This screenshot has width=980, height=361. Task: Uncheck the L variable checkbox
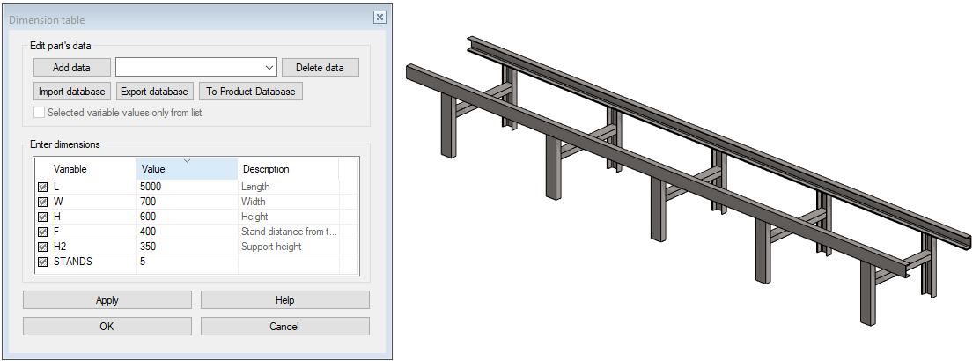[x=42, y=187]
